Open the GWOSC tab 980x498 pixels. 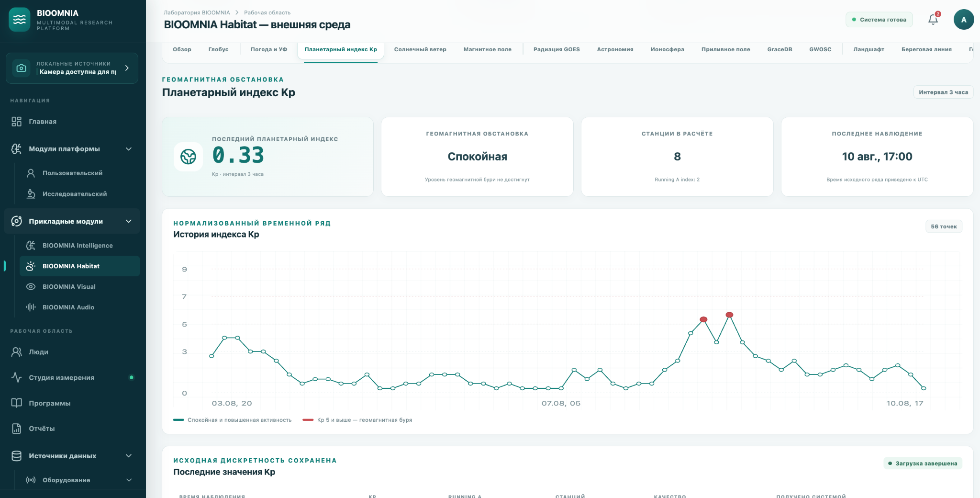(x=820, y=49)
